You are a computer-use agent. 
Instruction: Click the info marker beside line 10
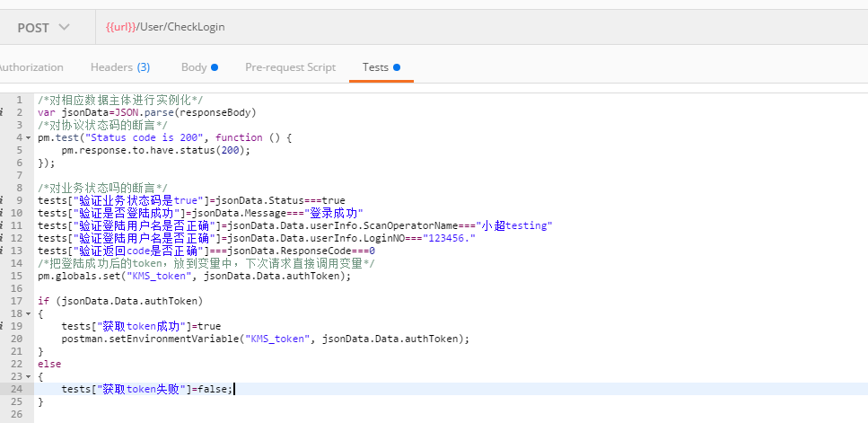[x=4, y=213]
